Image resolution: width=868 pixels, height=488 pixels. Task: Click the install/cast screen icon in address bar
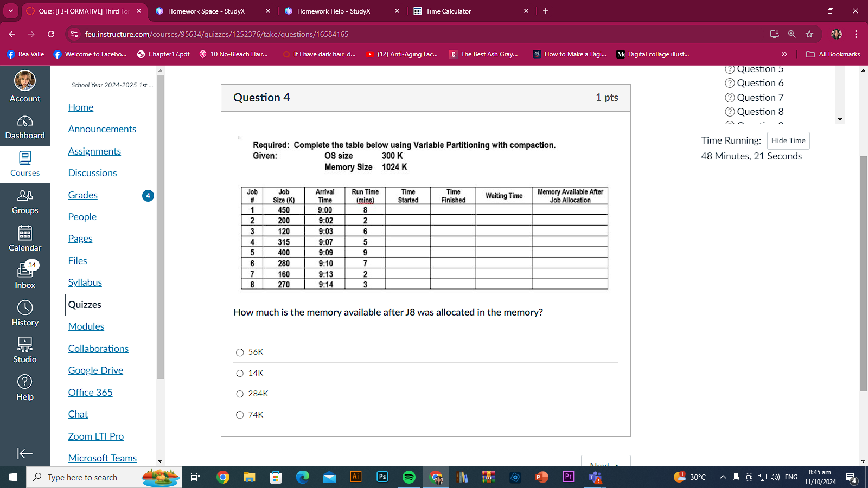click(x=775, y=34)
